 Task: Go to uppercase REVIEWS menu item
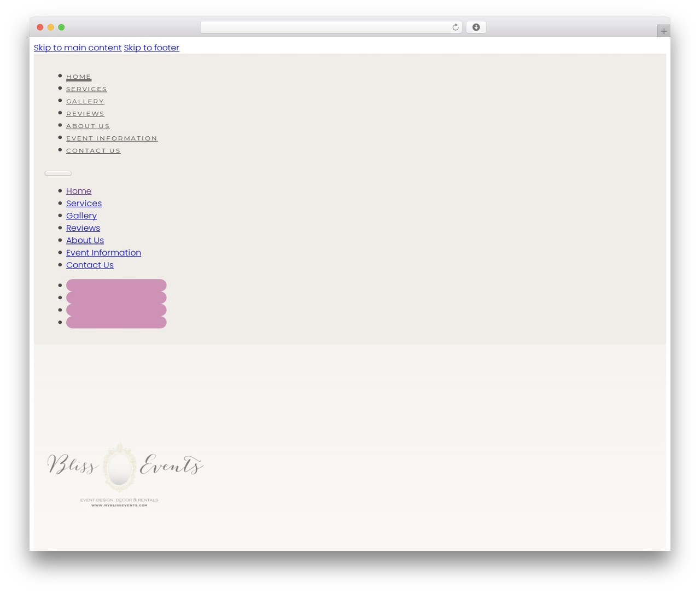(85, 114)
